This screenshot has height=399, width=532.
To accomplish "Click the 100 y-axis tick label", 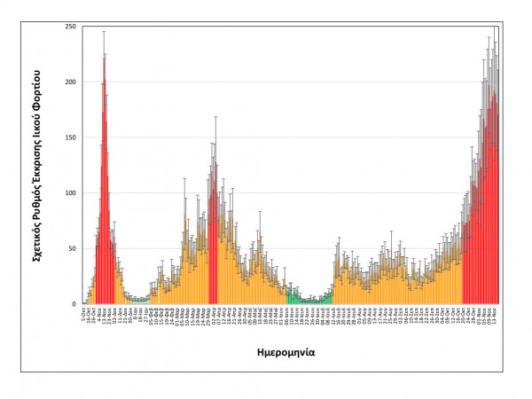I will (x=70, y=193).
